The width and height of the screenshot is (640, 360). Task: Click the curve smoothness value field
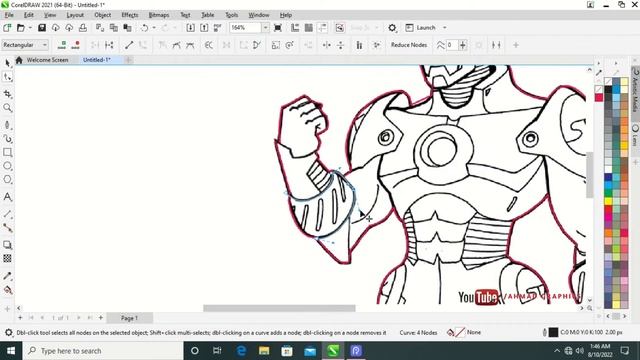point(452,45)
